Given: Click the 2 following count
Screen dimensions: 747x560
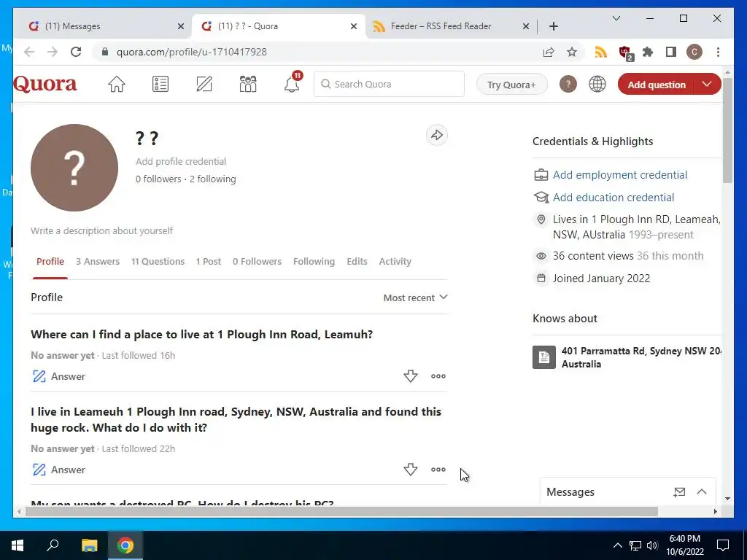Looking at the screenshot, I should pyautogui.click(x=212, y=179).
